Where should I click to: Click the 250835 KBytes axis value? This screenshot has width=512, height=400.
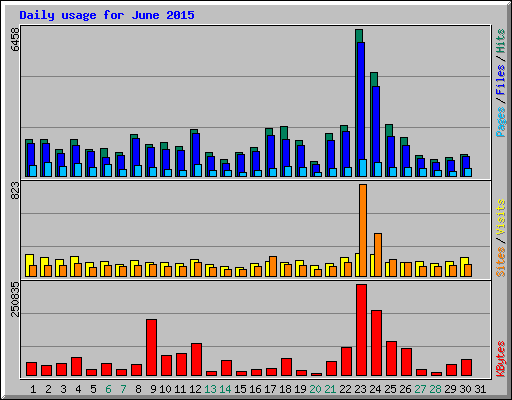(15, 299)
